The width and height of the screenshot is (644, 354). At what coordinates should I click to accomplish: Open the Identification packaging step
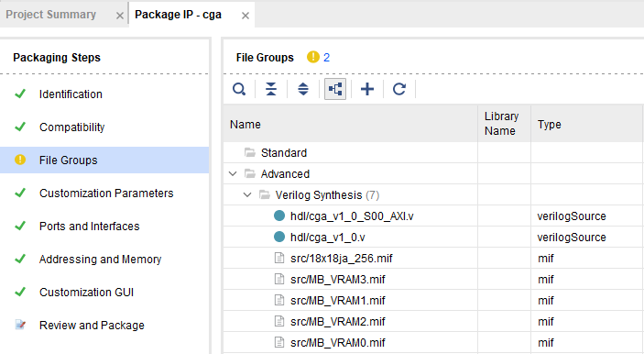click(71, 94)
